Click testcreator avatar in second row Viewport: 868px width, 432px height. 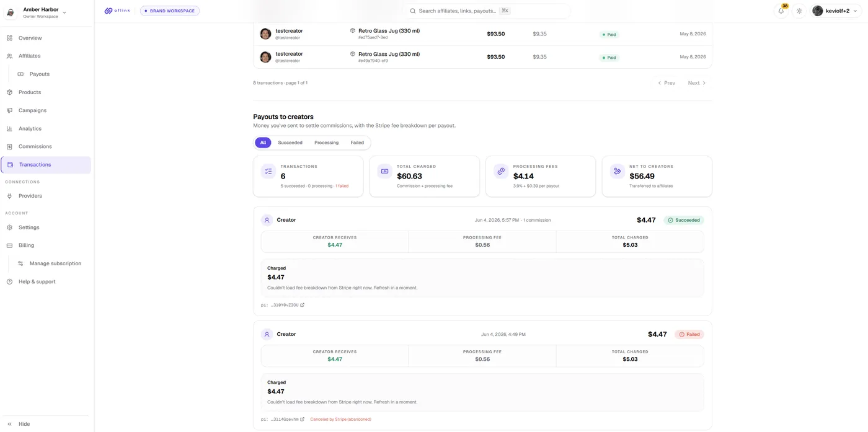point(265,57)
